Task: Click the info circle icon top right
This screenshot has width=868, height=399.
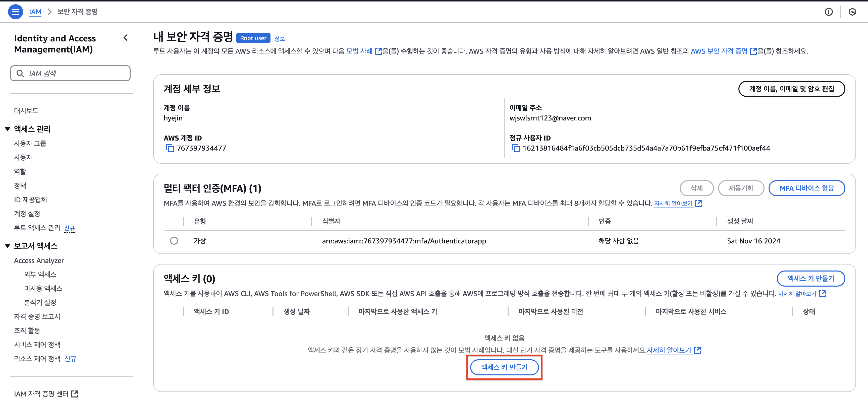Action: [x=829, y=12]
